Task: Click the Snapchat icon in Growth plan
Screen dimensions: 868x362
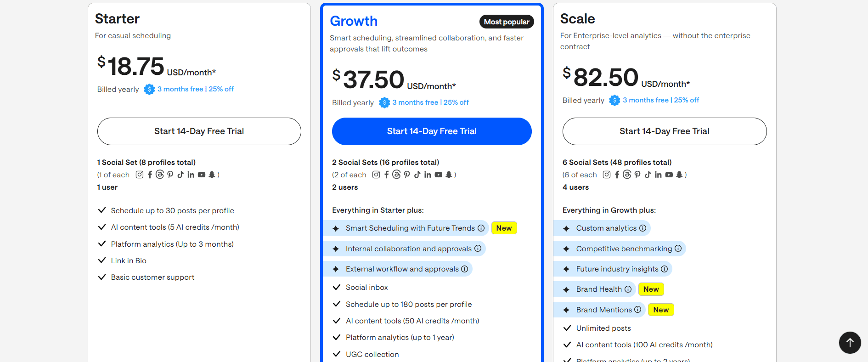Action: (x=449, y=175)
